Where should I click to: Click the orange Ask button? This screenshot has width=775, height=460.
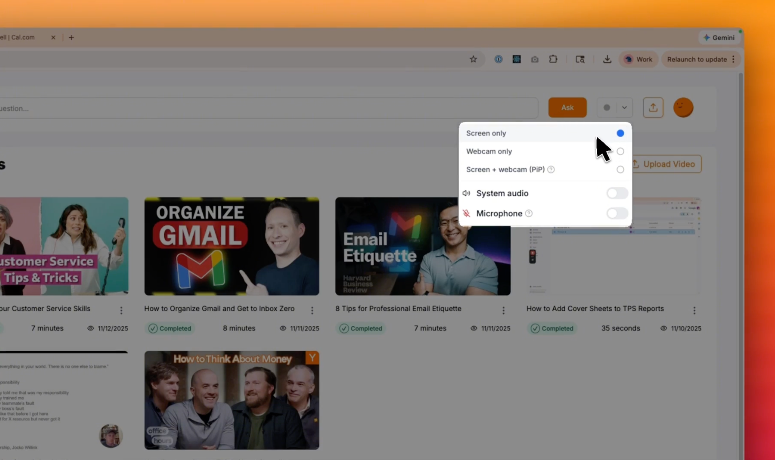click(x=567, y=107)
